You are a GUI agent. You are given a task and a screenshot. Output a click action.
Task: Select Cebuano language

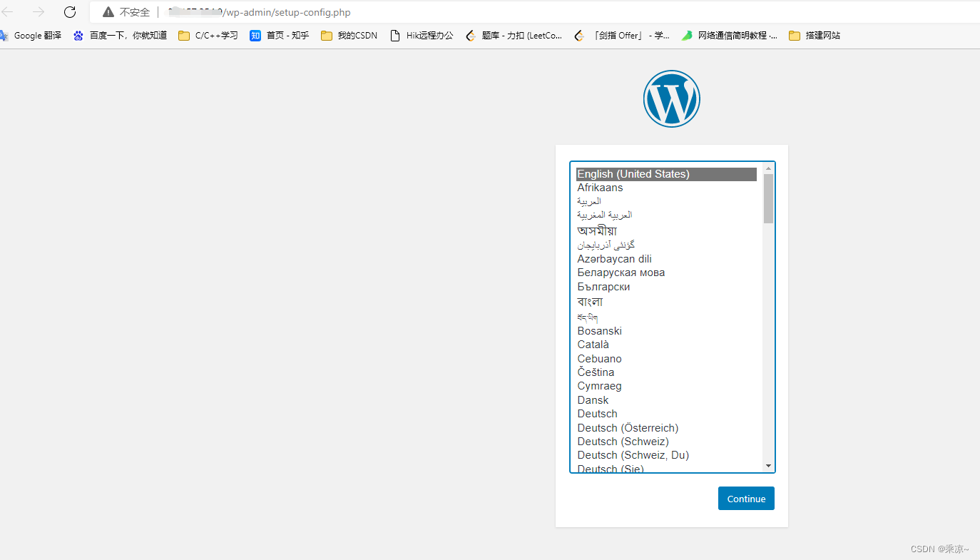tap(666, 359)
